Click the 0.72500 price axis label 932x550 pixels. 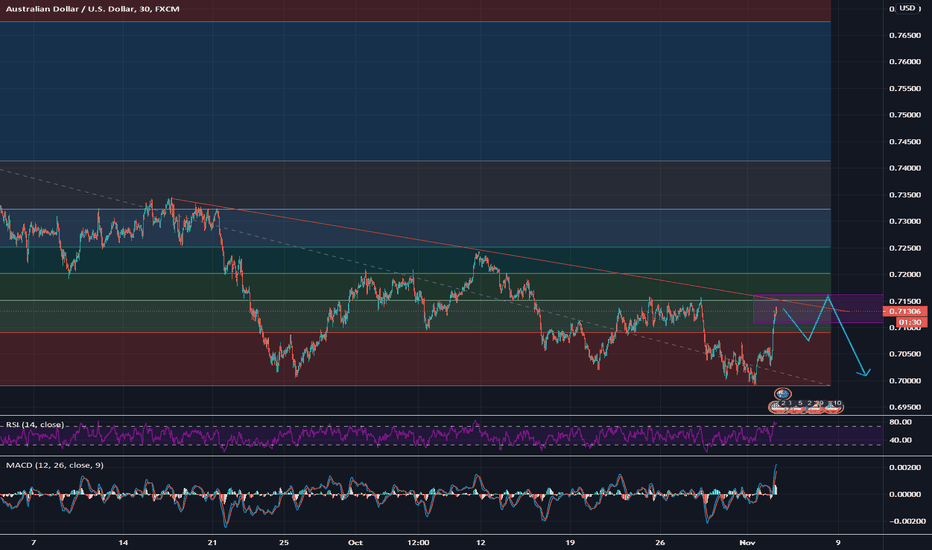coord(905,248)
